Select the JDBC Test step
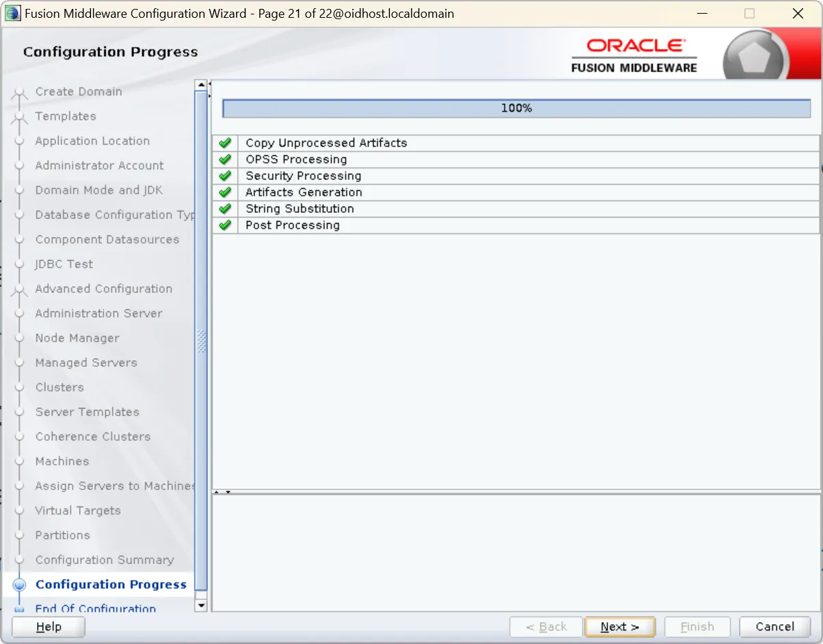This screenshot has width=823, height=644. pyautogui.click(x=64, y=264)
